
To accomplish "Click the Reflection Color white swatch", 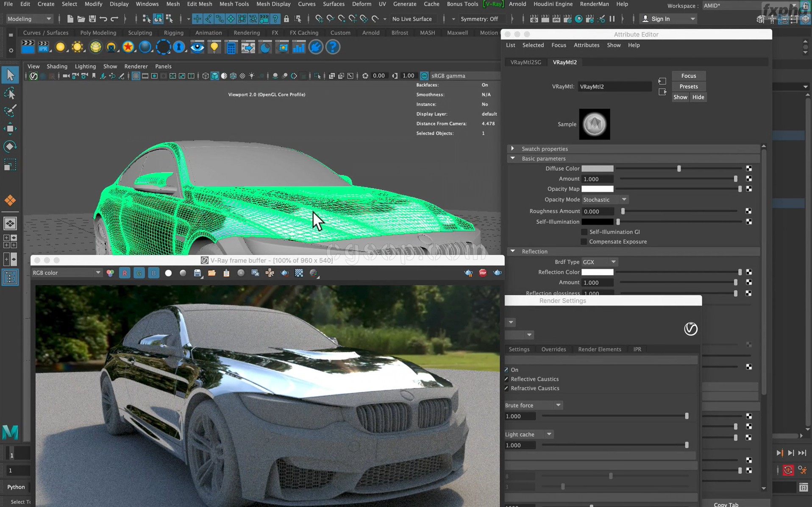I will pos(597,272).
